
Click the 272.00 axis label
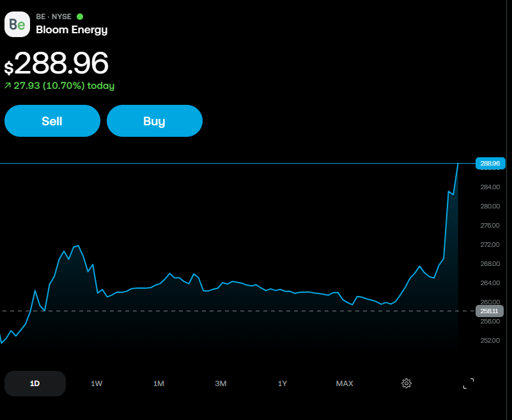tap(490, 244)
